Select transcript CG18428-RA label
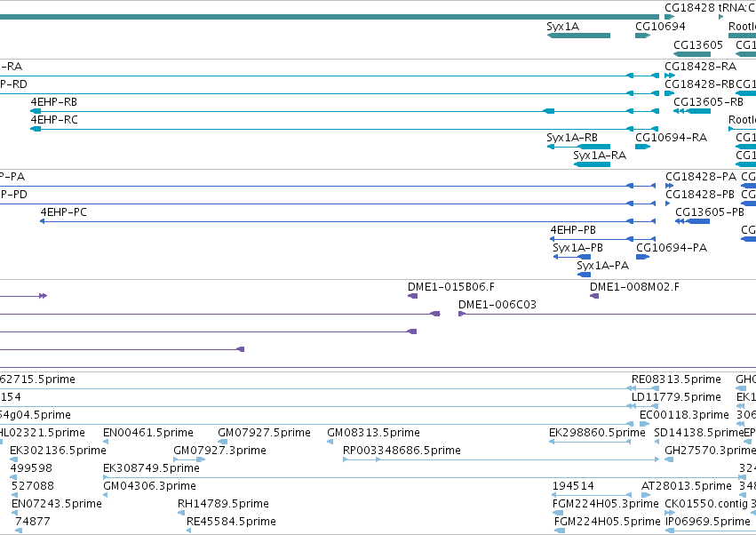This screenshot has height=535, width=756. click(x=701, y=67)
